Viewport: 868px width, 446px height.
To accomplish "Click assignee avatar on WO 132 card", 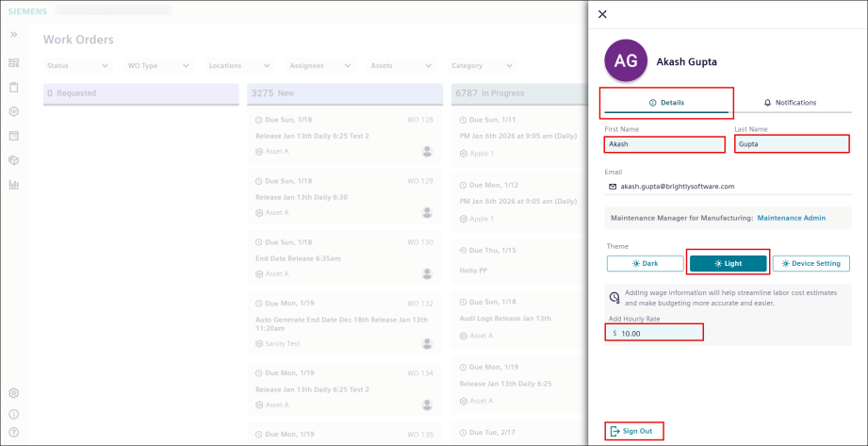I will click(427, 343).
